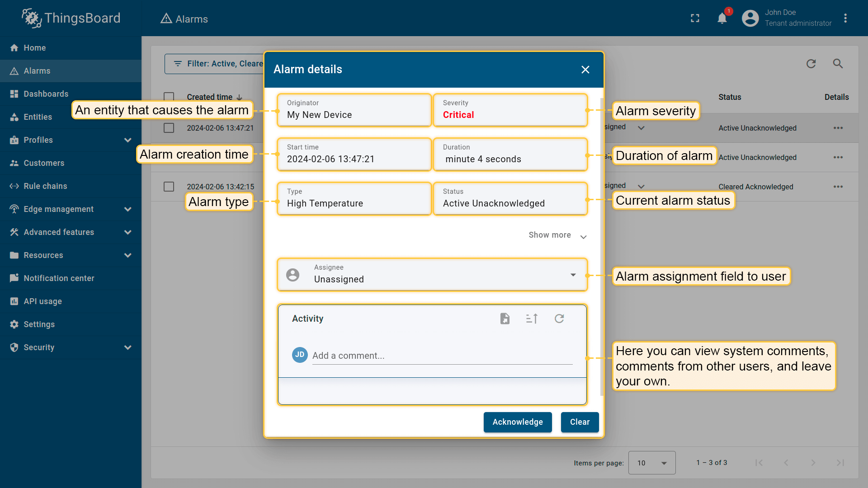This screenshot has width=868, height=488.
Task: Open Dashboards in sidebar
Action: tap(46, 94)
